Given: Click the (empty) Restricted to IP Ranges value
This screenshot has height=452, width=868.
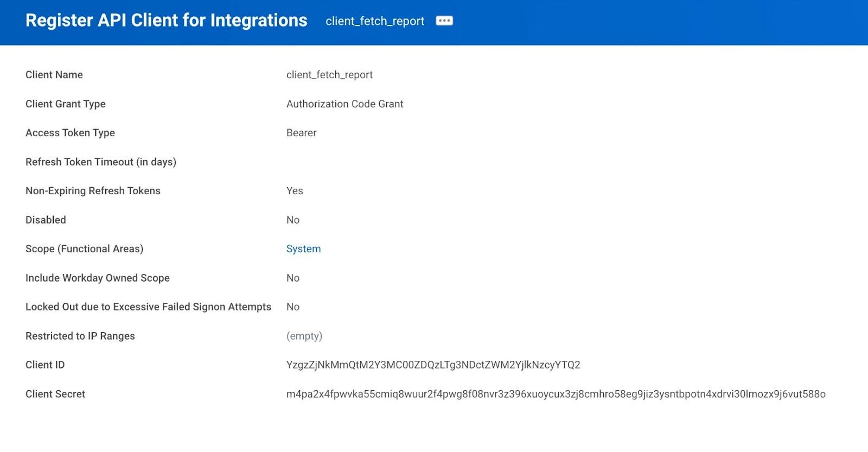Looking at the screenshot, I should pos(304,336).
